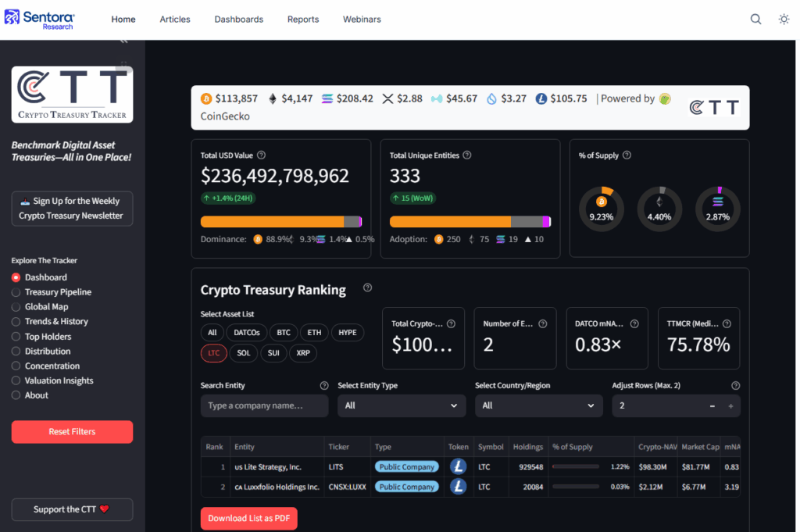The width and height of the screenshot is (800, 532).
Task: Select Global Map radio option
Action: pos(16,307)
